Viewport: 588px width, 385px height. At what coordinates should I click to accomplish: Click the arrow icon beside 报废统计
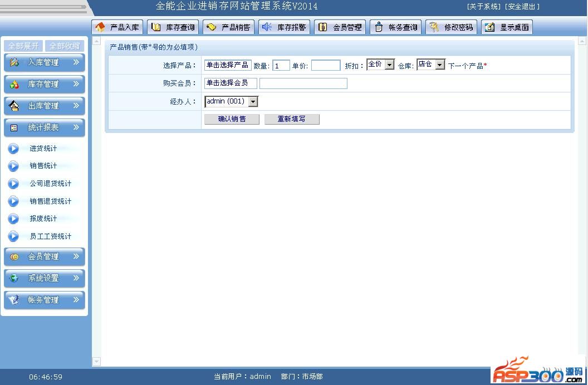click(x=13, y=219)
